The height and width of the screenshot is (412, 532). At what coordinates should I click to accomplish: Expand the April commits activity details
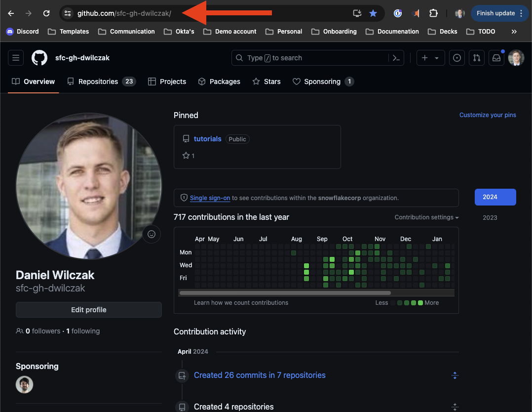click(455, 375)
